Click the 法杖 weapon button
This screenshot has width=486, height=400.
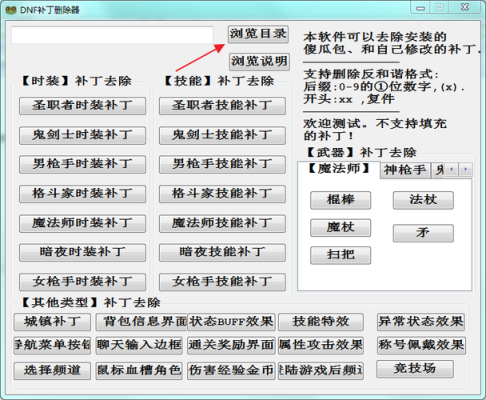(x=423, y=200)
